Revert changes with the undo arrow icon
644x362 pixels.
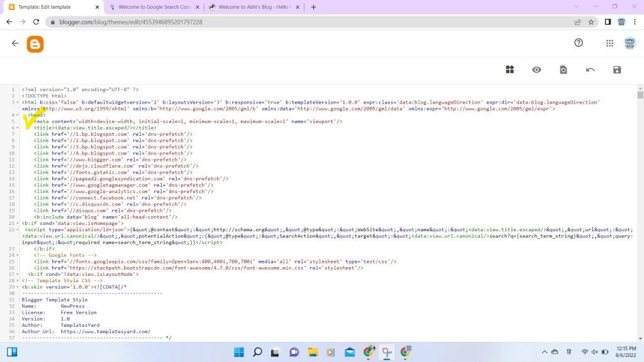click(590, 70)
